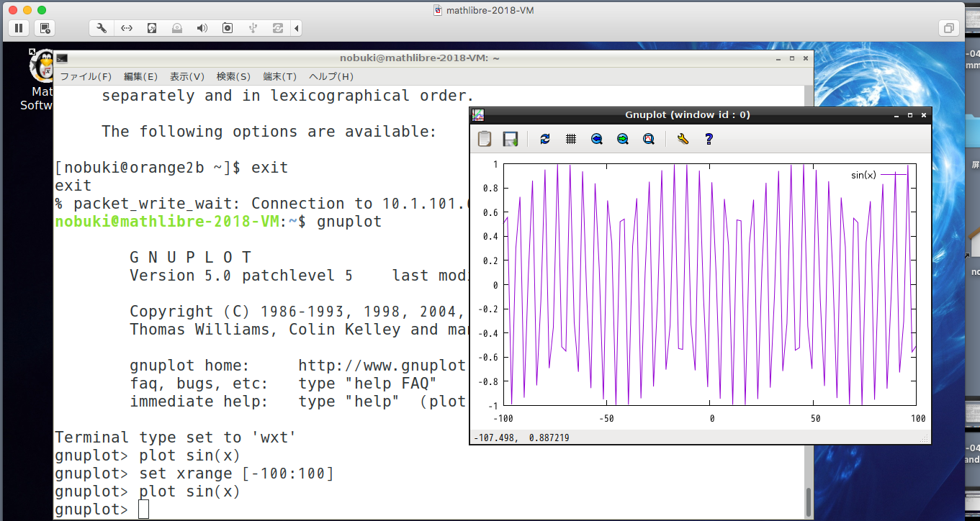This screenshot has height=521, width=980.
Task: Apply next zoom settings in Gnuplot
Action: click(623, 139)
